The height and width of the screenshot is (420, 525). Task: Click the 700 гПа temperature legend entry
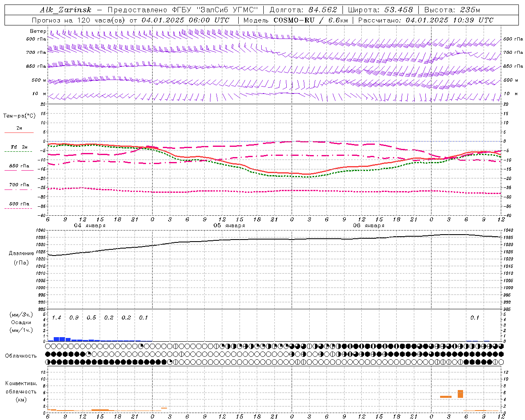point(19,185)
